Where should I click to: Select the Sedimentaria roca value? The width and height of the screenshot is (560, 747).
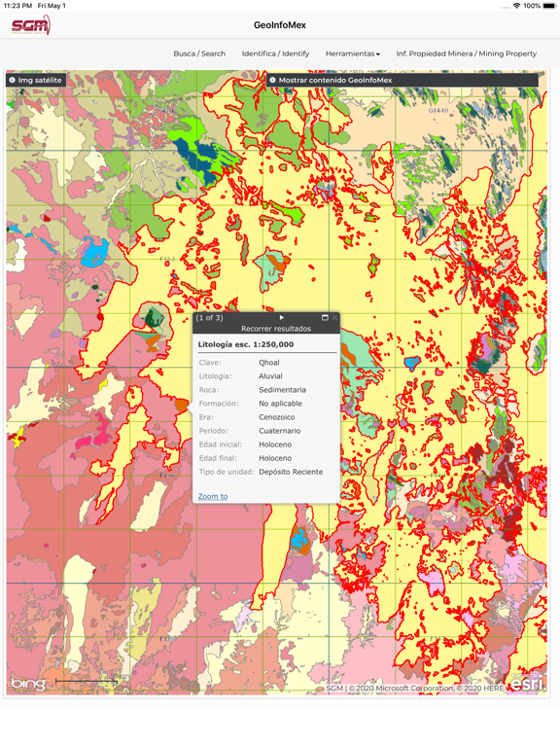point(282,390)
